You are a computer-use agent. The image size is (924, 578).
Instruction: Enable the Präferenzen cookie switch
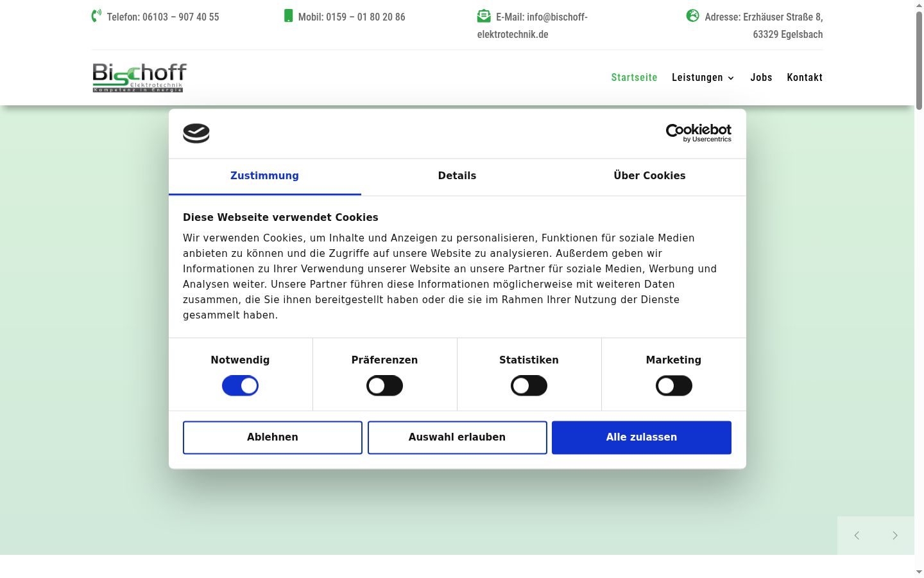pos(384,386)
